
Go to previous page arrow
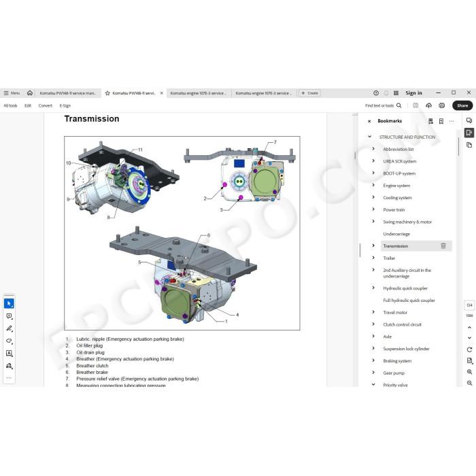tap(469, 327)
